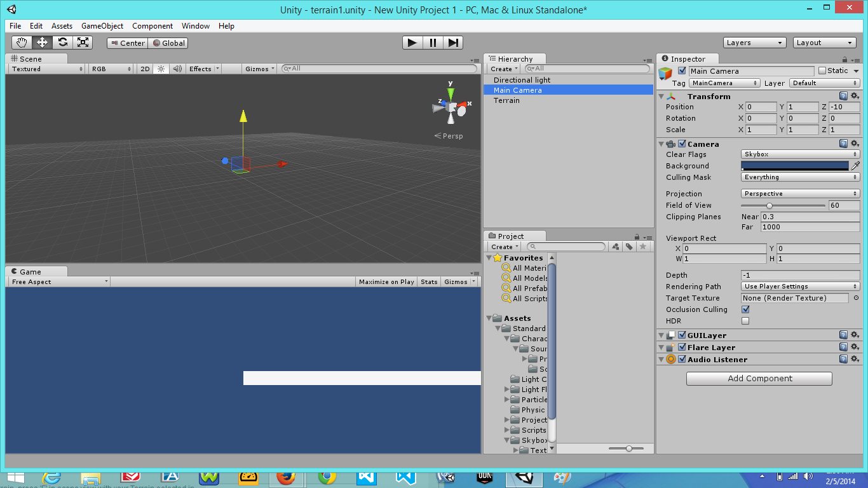Screen dimensions: 868x488
Task: Toggle the Global rotation button
Action: (167, 43)
